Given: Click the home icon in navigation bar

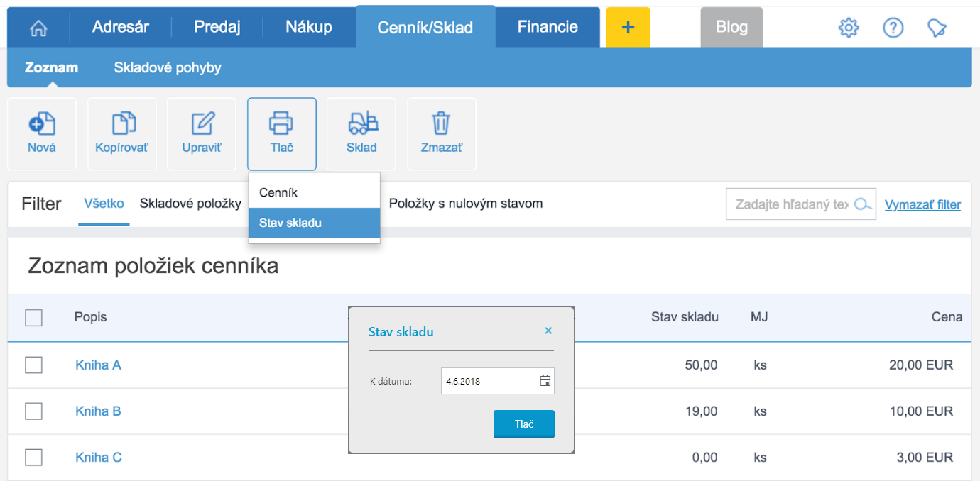Looking at the screenshot, I should coord(38,28).
